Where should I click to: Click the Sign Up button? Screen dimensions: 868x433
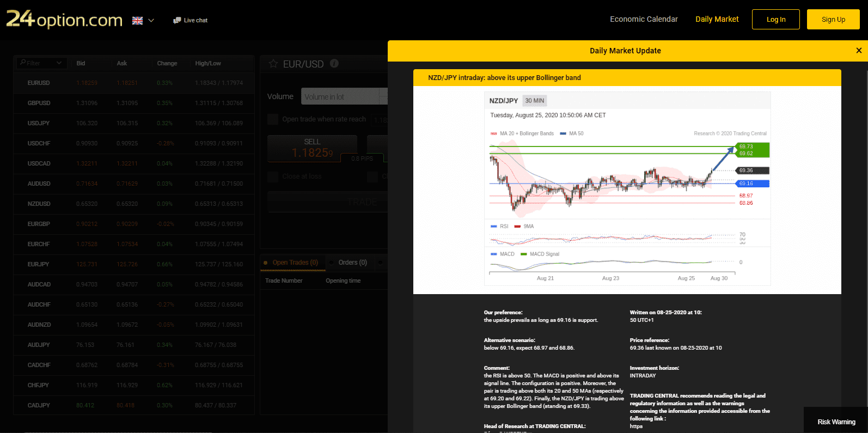click(833, 20)
